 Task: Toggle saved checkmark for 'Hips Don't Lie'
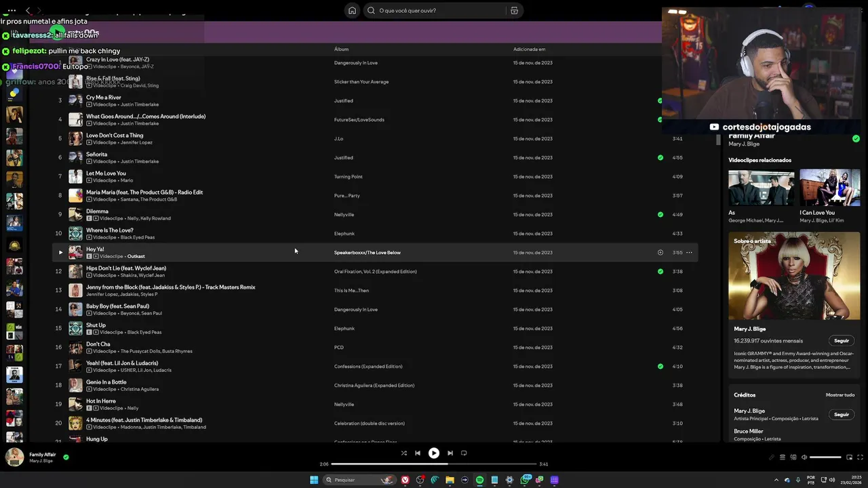pos(660,271)
